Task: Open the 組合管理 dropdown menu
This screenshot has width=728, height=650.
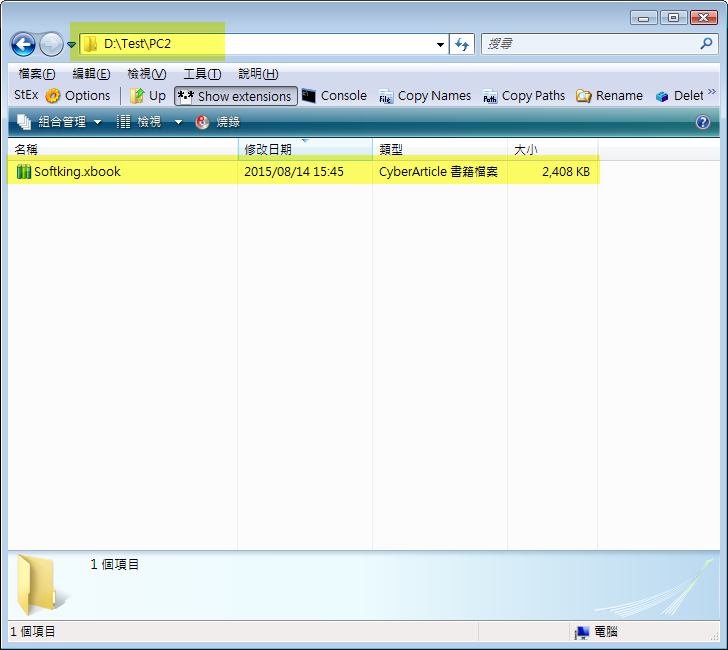Action: point(60,122)
